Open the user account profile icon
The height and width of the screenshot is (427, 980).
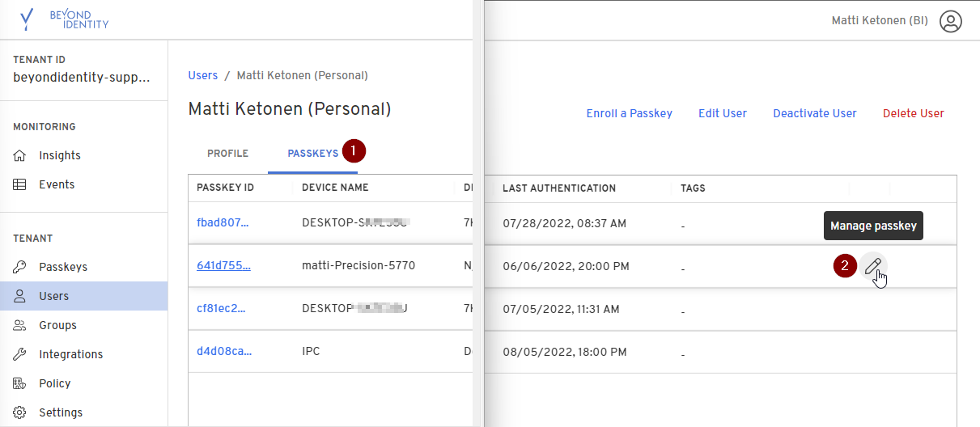pos(951,21)
